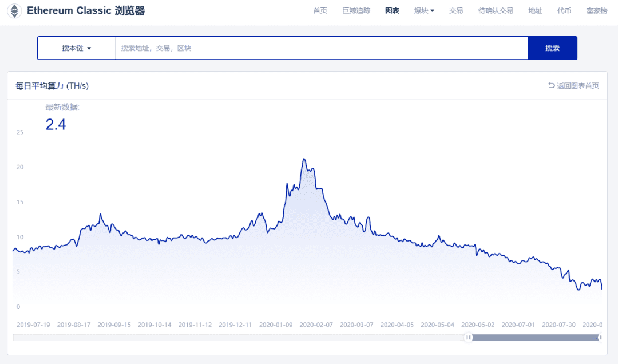The width and height of the screenshot is (618, 364).
Task: Click the 2019-09-15 date axis label
Action: (x=114, y=325)
